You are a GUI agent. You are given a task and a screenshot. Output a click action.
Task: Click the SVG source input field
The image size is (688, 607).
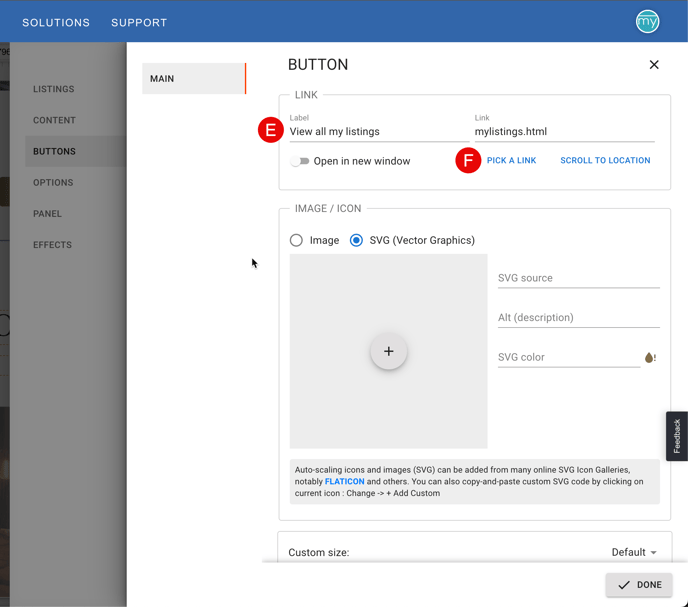tap(579, 278)
